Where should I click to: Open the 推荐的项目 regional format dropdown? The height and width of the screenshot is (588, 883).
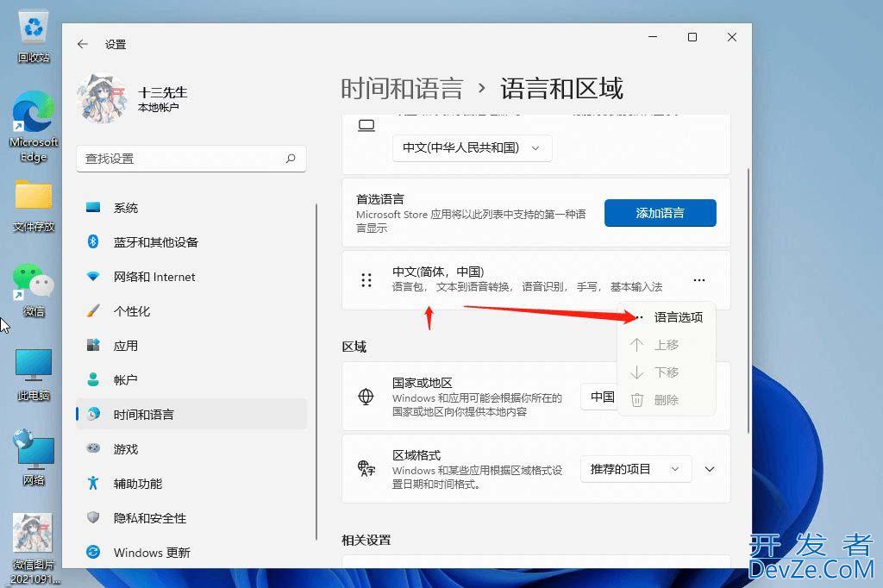(636, 469)
